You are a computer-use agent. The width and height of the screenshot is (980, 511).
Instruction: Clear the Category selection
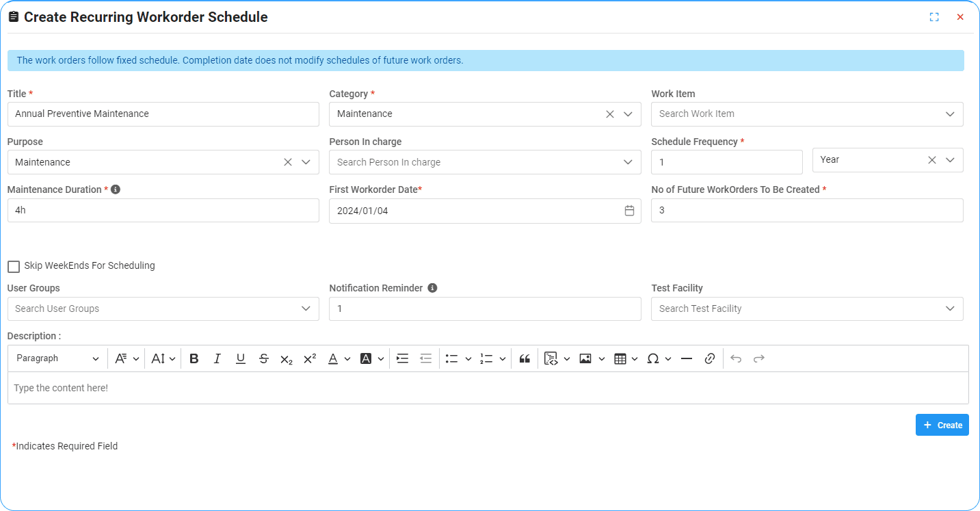(x=610, y=114)
